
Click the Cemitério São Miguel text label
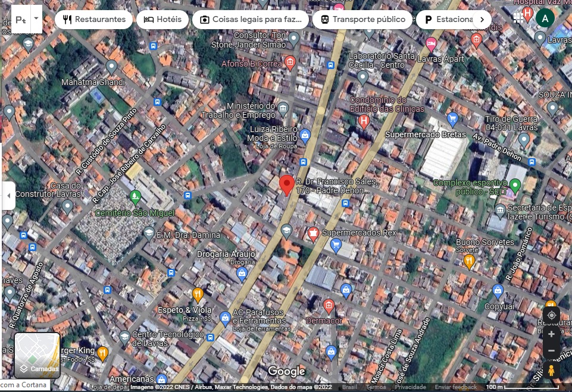coord(135,213)
